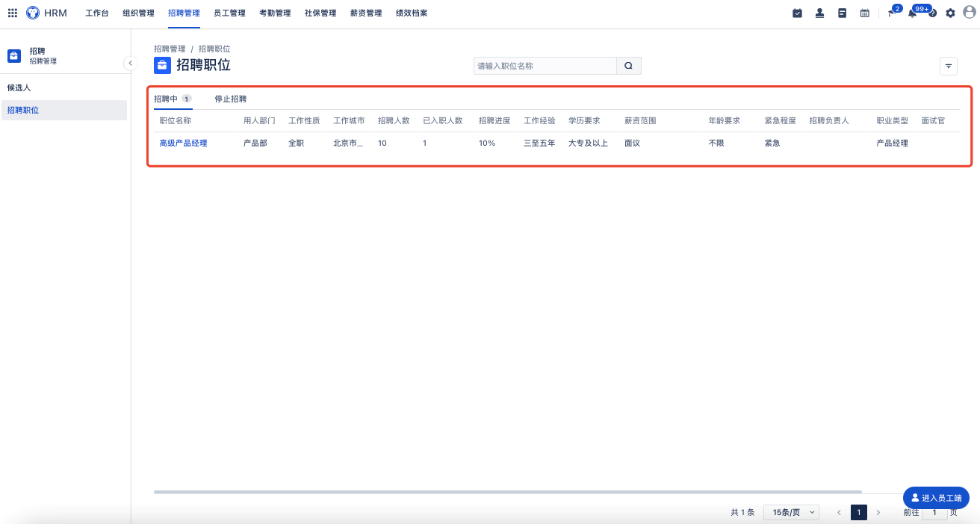
Task: Open the approval stamp icon
Action: tap(819, 13)
